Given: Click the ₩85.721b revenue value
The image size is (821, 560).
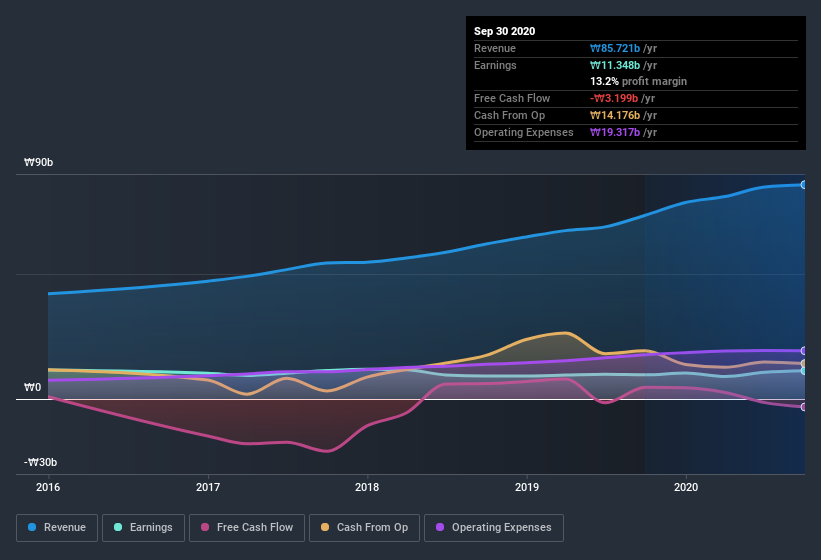Looking at the screenshot, I should tap(615, 48).
